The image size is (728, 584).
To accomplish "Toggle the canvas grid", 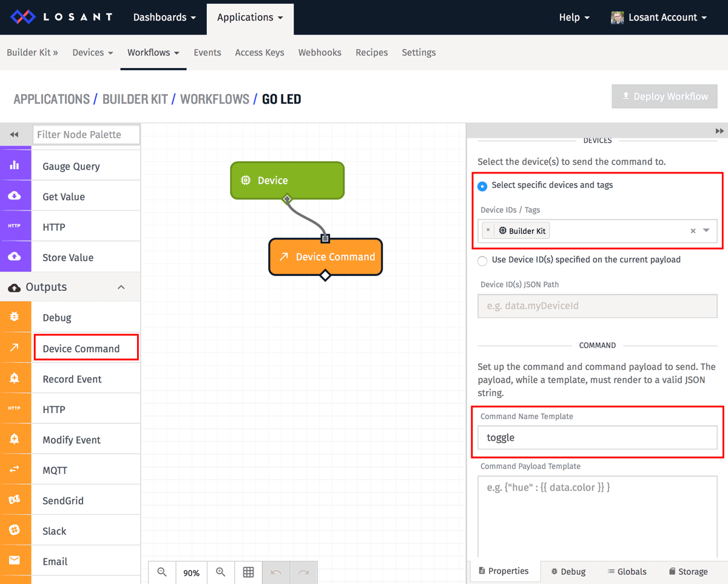I will click(248, 572).
